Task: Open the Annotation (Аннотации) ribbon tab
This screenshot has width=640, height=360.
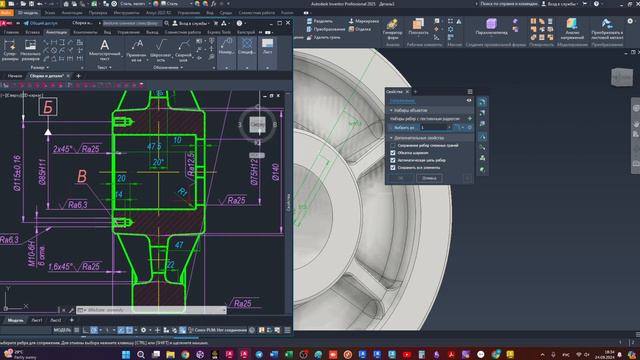Action: pos(56,32)
